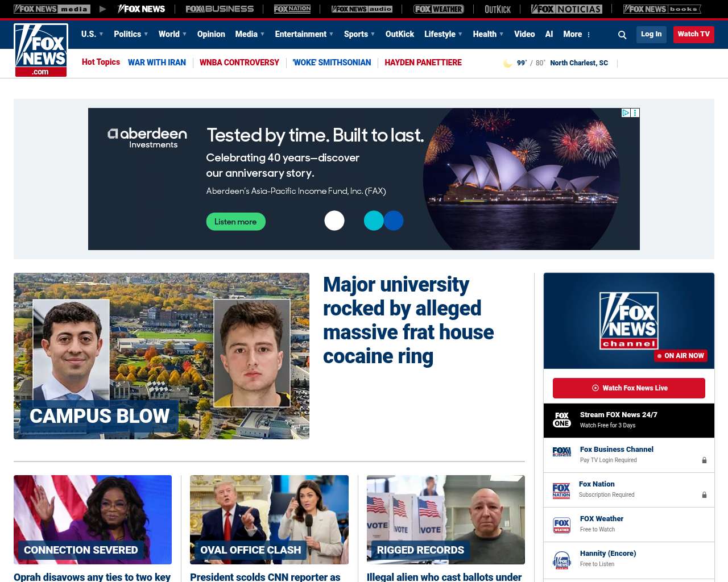Click the North Charlest, SC weather location
The height and width of the screenshot is (582, 728).
579,63
